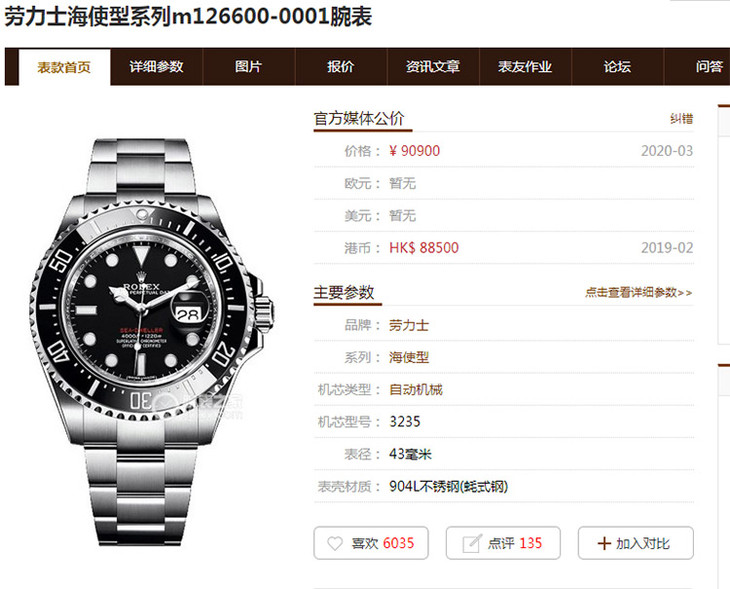Click the plus icon on 加入对比

click(x=604, y=543)
